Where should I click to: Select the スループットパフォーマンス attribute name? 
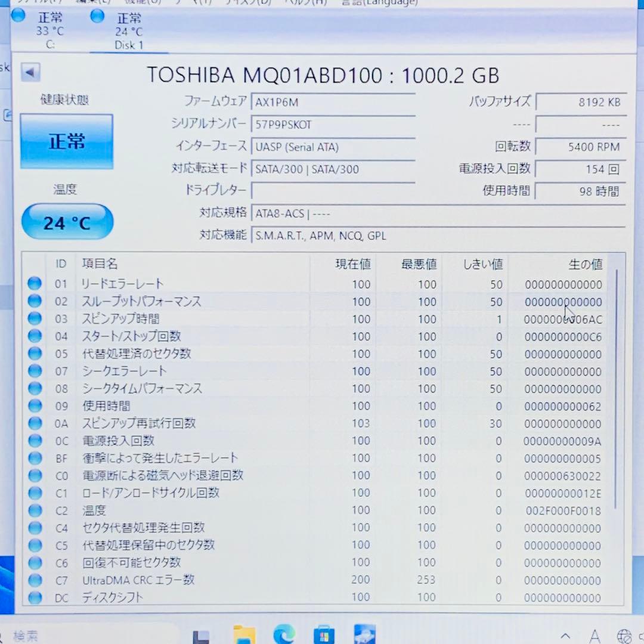pyautogui.click(x=141, y=301)
